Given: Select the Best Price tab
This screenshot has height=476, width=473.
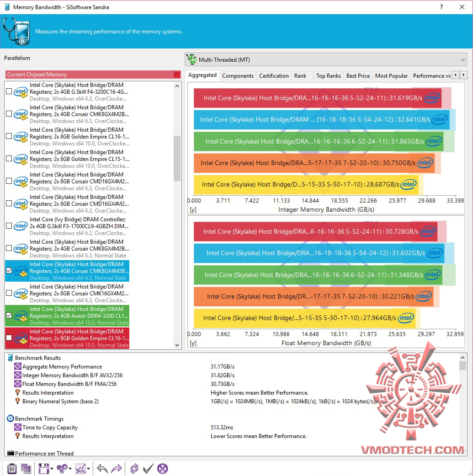Looking at the screenshot, I should pos(358,75).
